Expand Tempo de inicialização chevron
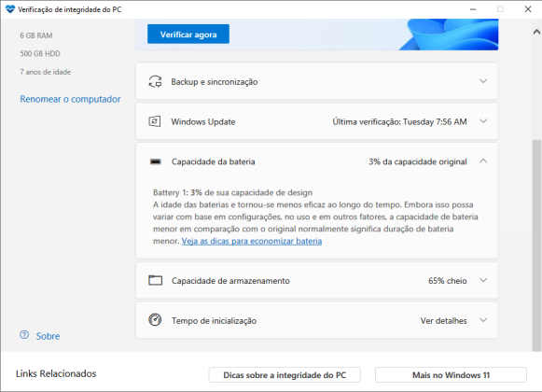 tap(483, 320)
